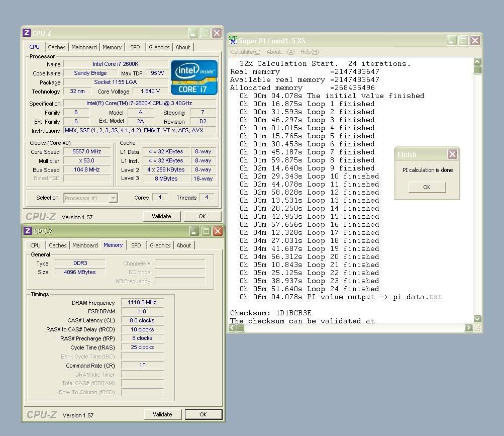Close the Finish dialog with X
504x436 pixels.
(452, 154)
